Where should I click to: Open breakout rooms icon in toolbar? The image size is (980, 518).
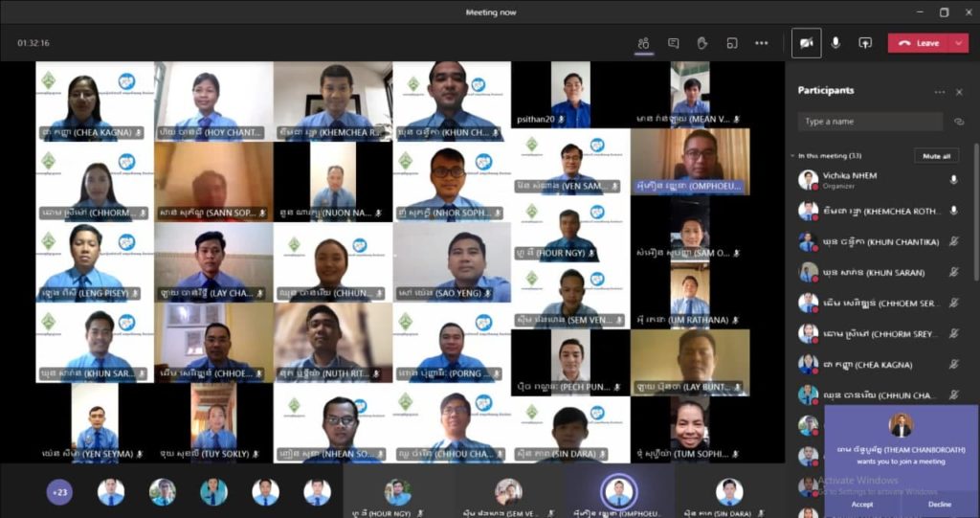[732, 43]
